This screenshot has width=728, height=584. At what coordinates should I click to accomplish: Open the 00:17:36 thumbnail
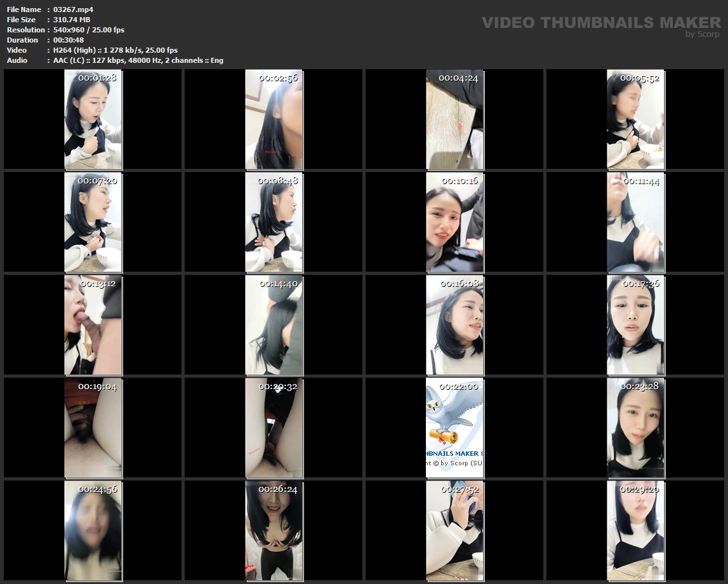(x=635, y=325)
